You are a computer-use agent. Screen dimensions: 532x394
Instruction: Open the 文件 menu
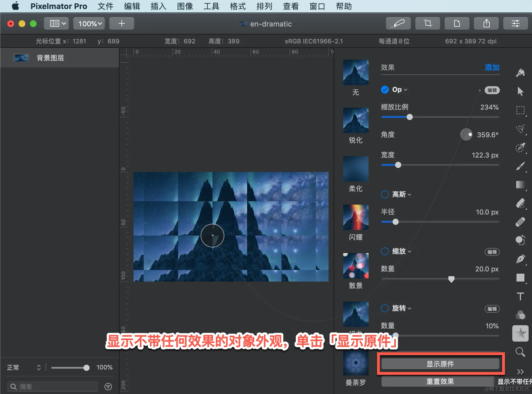tap(105, 6)
